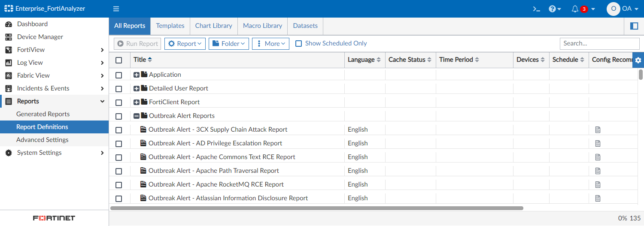This screenshot has width=644, height=226.
Task: Open Generated Reports in the sidebar
Action: (43, 114)
